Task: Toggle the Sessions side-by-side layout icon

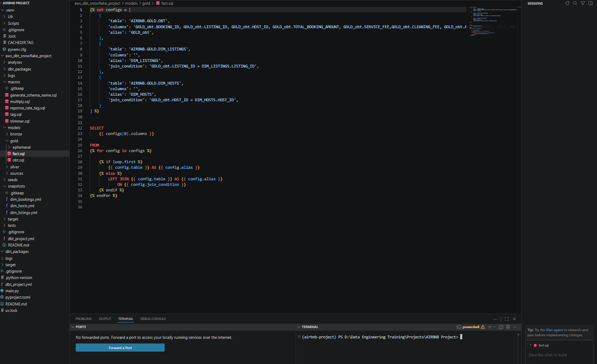Action: (590, 3)
